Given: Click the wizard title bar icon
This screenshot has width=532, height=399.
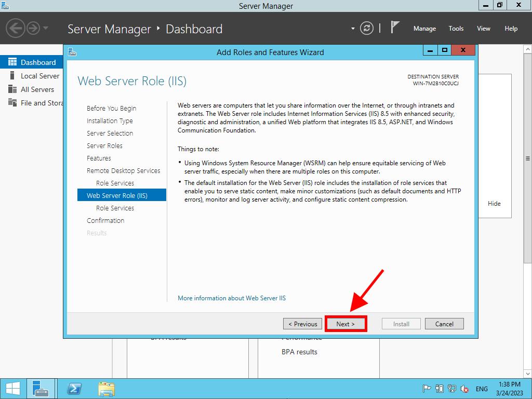Looking at the screenshot, I should [72, 52].
